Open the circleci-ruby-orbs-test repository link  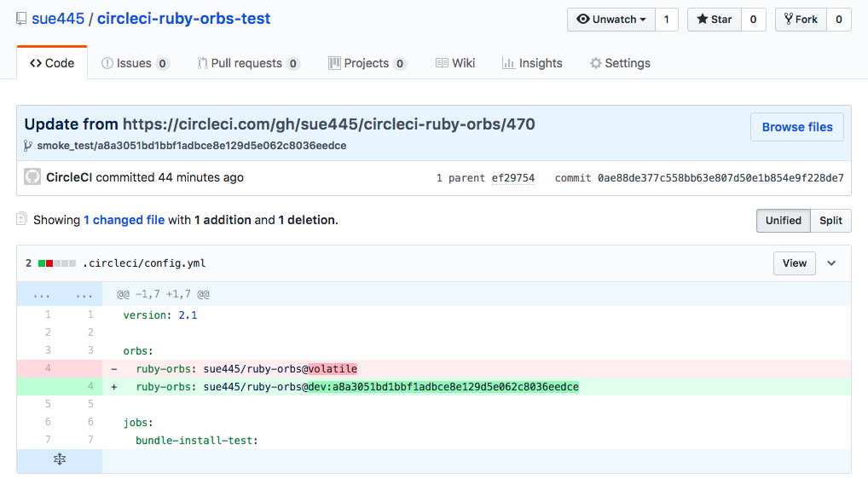click(184, 19)
